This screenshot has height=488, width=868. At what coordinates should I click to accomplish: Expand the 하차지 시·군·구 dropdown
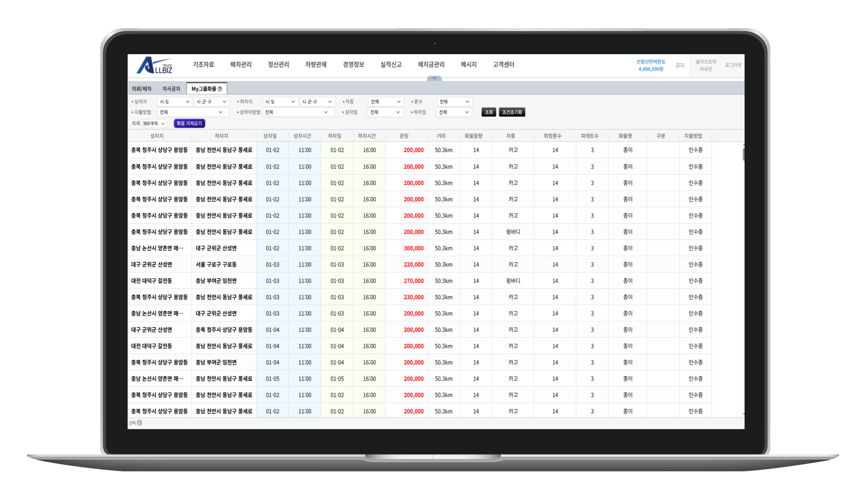317,102
